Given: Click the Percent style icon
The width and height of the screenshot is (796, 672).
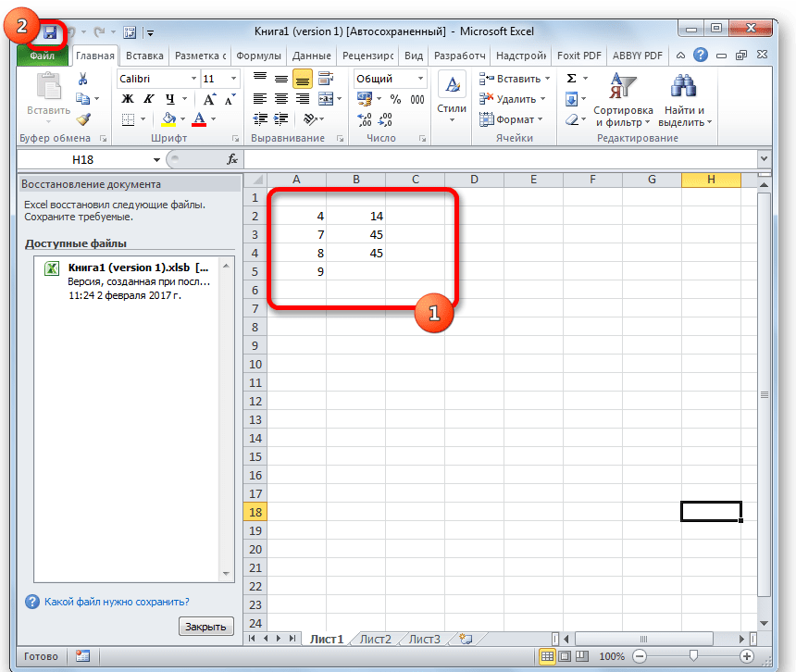Looking at the screenshot, I should (x=395, y=99).
